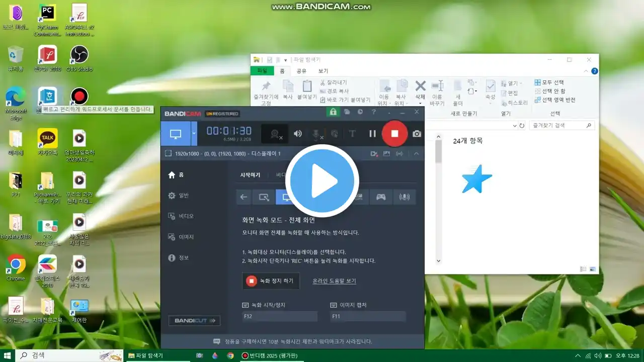Image resolution: width=644 pixels, height=362 pixels.
Task: Click the 녹화 정지 하기 button
Action: click(x=271, y=281)
